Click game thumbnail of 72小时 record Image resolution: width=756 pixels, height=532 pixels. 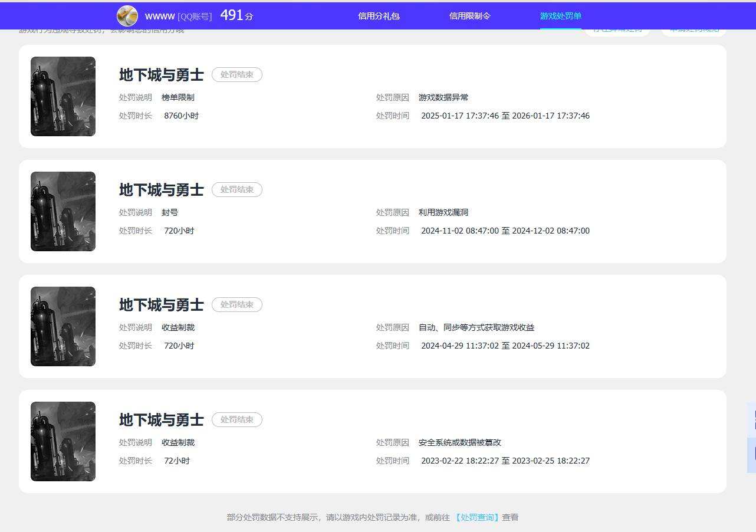click(63, 441)
